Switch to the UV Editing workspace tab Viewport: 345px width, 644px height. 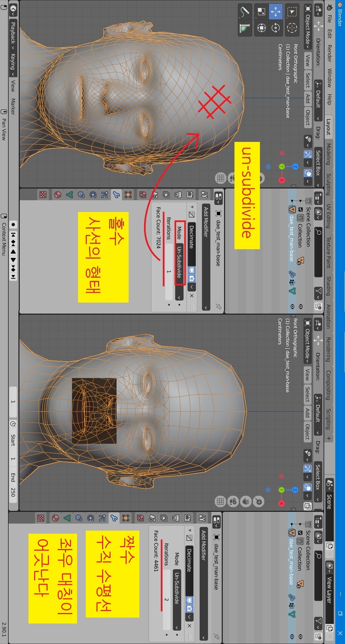(x=329, y=216)
